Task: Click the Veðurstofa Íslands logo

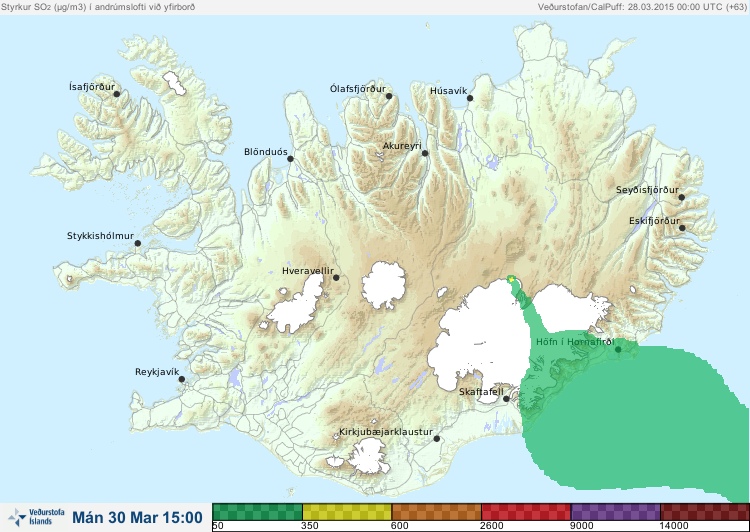Action: (x=36, y=517)
